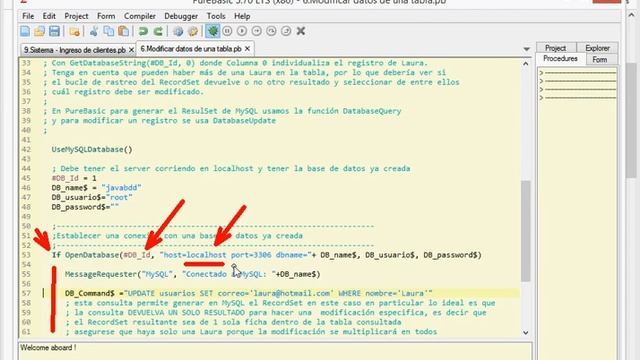Toggle the Use Debugger bug icon
This screenshot has width=640, height=360.
tap(212, 31)
